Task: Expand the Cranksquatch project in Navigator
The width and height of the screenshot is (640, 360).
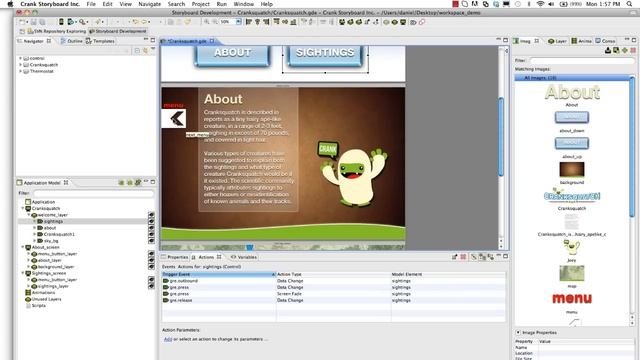Action: pos(20,65)
